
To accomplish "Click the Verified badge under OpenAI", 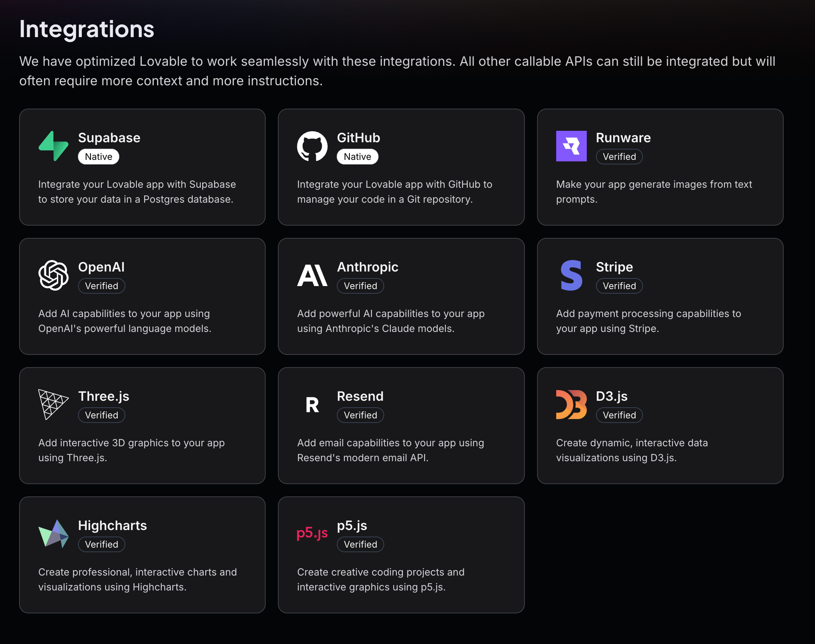I will point(102,286).
